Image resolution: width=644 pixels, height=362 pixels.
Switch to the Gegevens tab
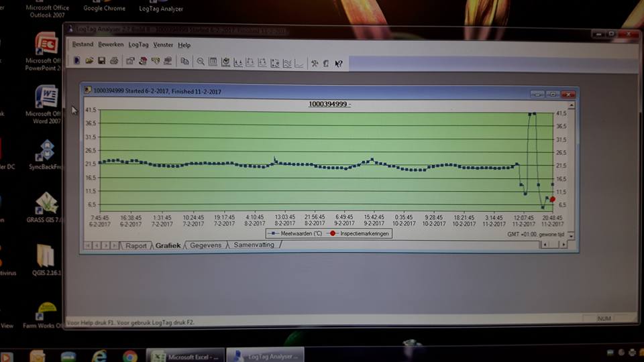pos(205,245)
